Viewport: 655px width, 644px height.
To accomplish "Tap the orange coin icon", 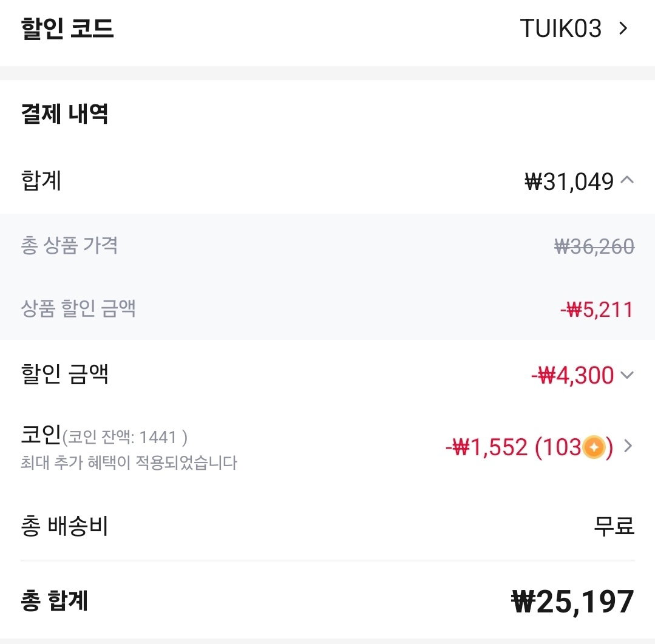I will pyautogui.click(x=594, y=447).
